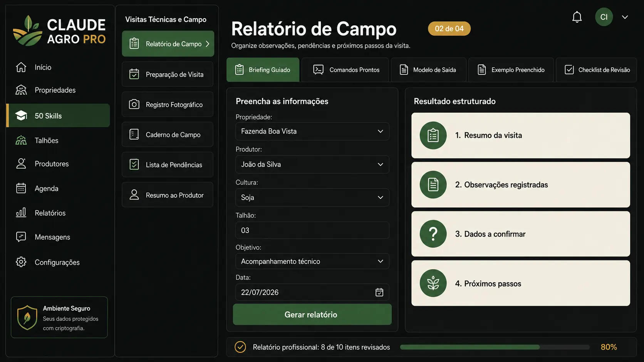The image size is (644, 362).
Task: Click the Início home icon
Action: [21, 67]
